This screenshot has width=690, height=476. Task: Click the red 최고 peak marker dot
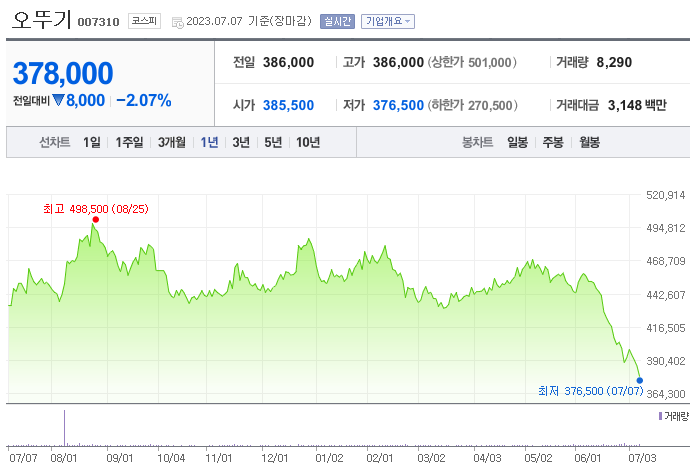pos(95,220)
